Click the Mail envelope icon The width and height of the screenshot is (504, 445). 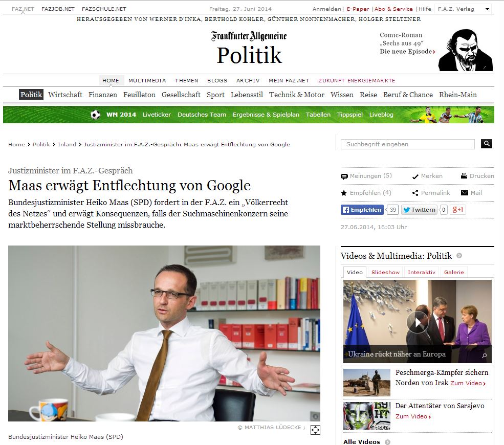(x=465, y=193)
